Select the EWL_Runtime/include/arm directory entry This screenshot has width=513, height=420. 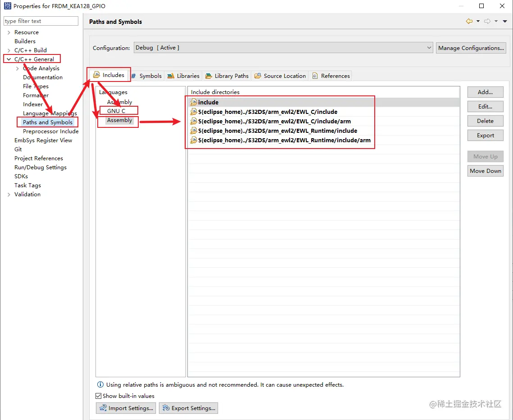(x=324, y=140)
